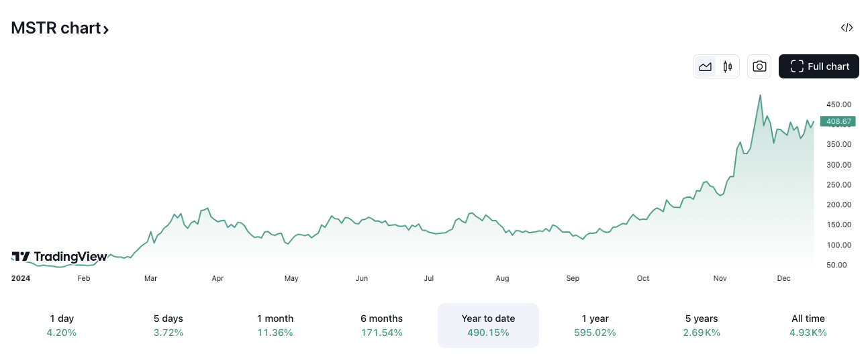Select the 1 day range

(x=62, y=325)
